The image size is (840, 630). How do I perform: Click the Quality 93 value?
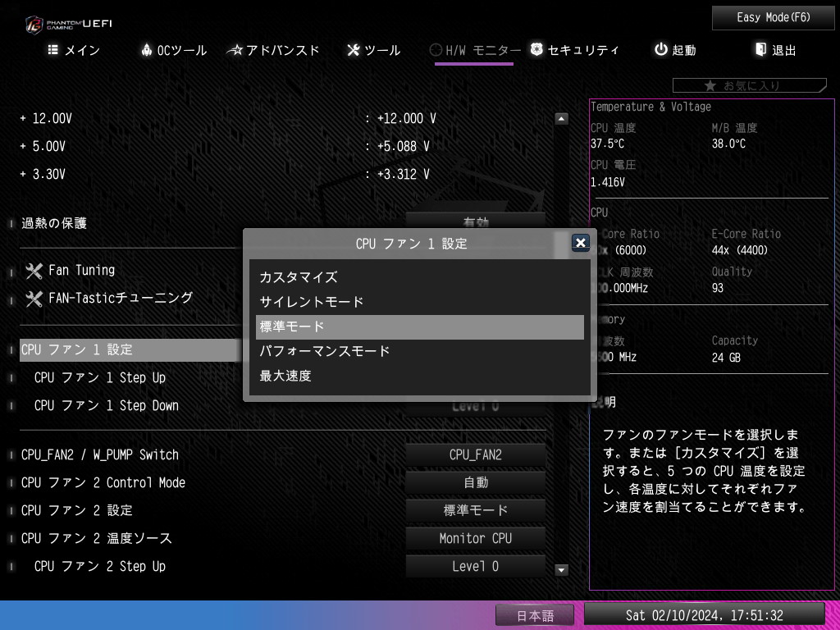(x=718, y=288)
